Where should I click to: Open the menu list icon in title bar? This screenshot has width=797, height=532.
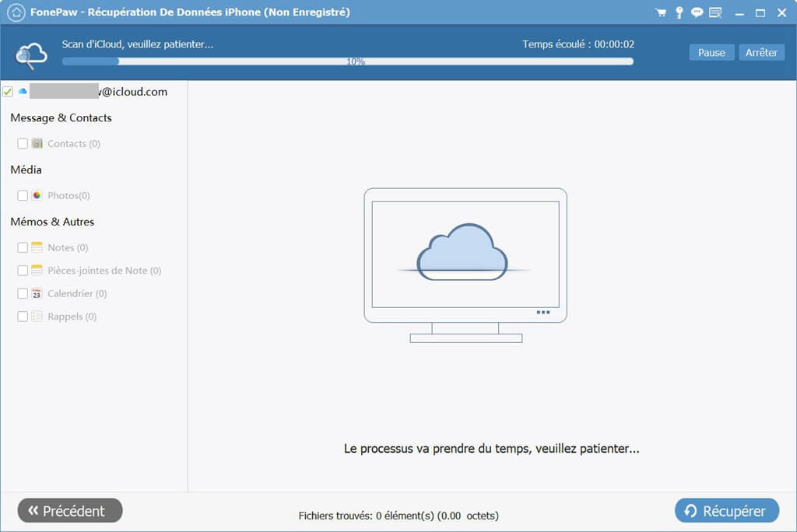[x=715, y=12]
